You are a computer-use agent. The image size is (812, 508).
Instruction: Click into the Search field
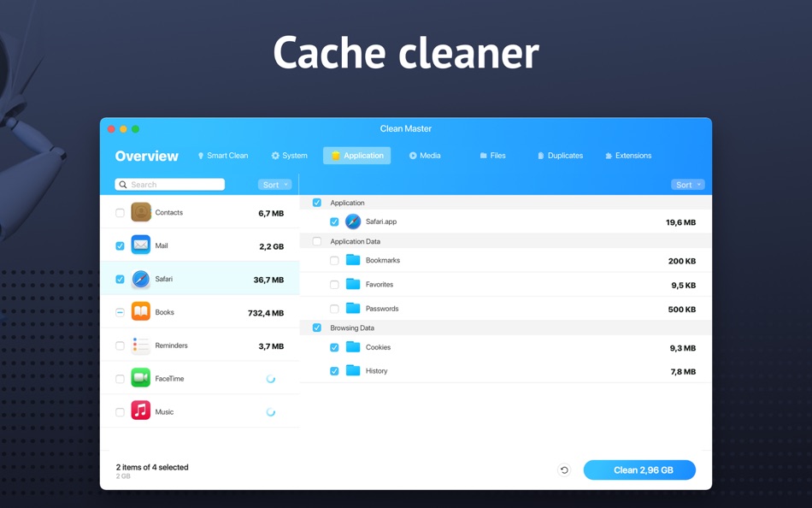[x=170, y=185]
